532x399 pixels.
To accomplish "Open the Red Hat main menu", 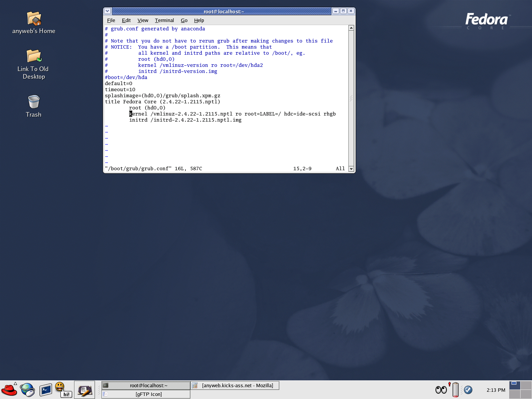I will (x=9, y=390).
